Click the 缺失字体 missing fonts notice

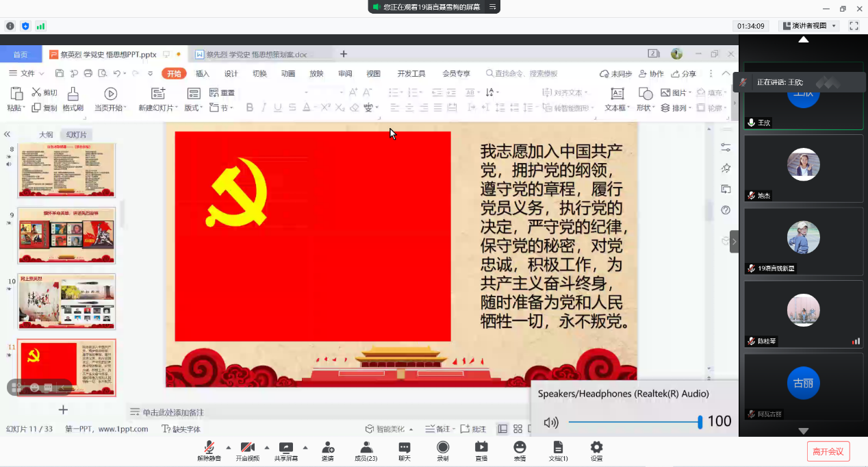click(181, 429)
